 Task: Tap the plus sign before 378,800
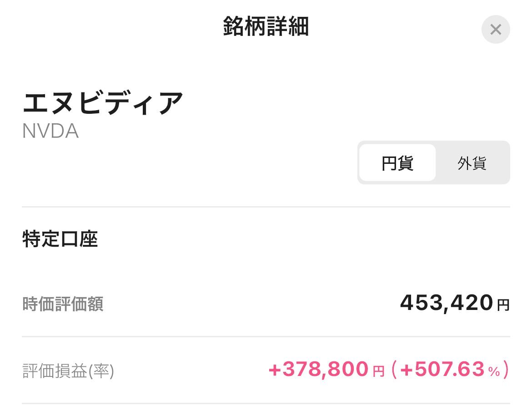point(275,370)
